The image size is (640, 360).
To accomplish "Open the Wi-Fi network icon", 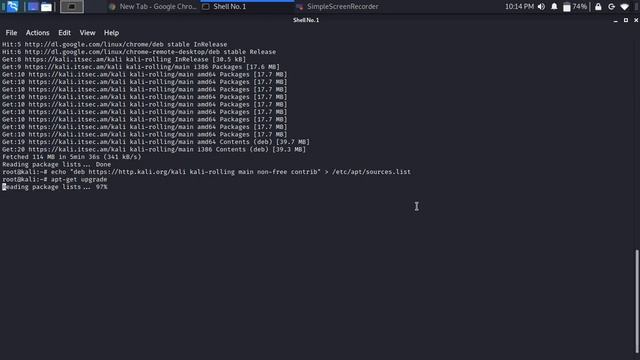I will point(624,7).
